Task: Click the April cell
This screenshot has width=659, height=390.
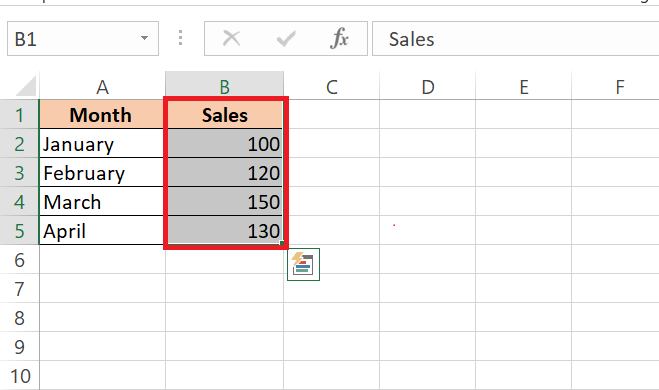Action: (101, 231)
